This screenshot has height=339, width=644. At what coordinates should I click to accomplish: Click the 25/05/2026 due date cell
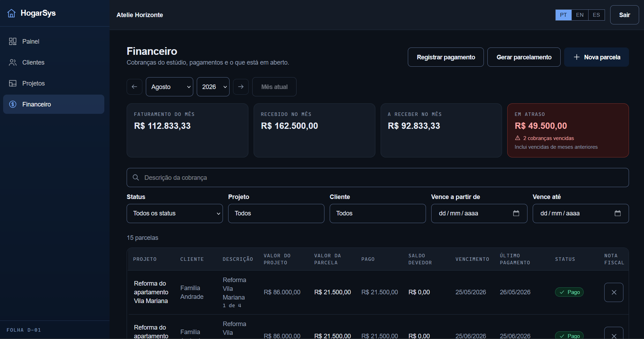[x=471, y=292]
